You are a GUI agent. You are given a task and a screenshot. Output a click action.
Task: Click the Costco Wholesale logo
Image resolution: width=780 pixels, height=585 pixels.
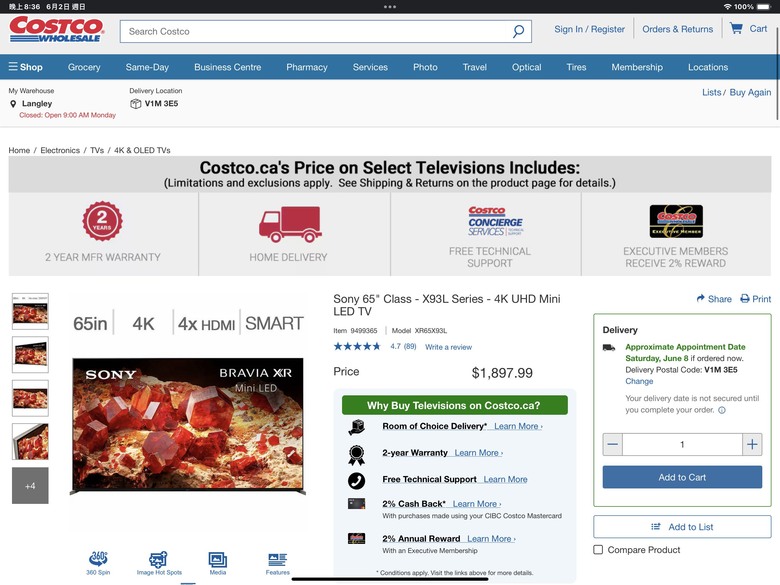(56, 29)
